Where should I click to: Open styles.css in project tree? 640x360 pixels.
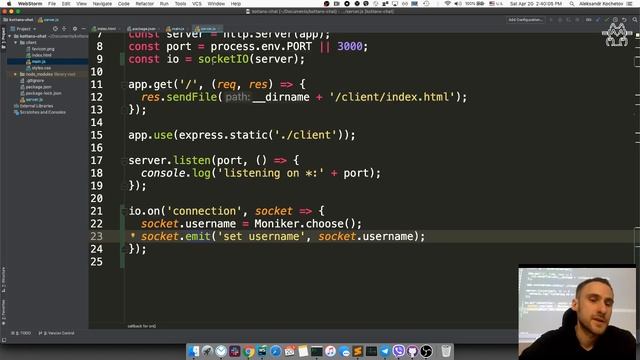(x=39, y=68)
